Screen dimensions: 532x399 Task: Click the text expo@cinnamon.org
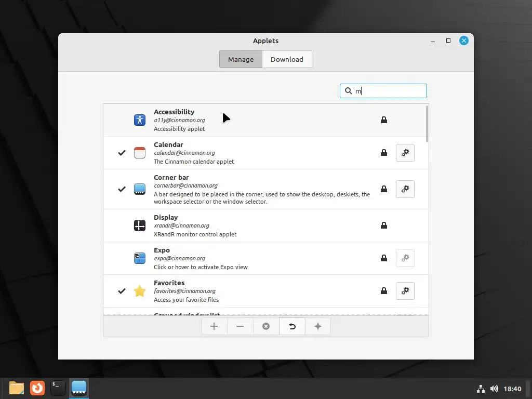coord(179,258)
